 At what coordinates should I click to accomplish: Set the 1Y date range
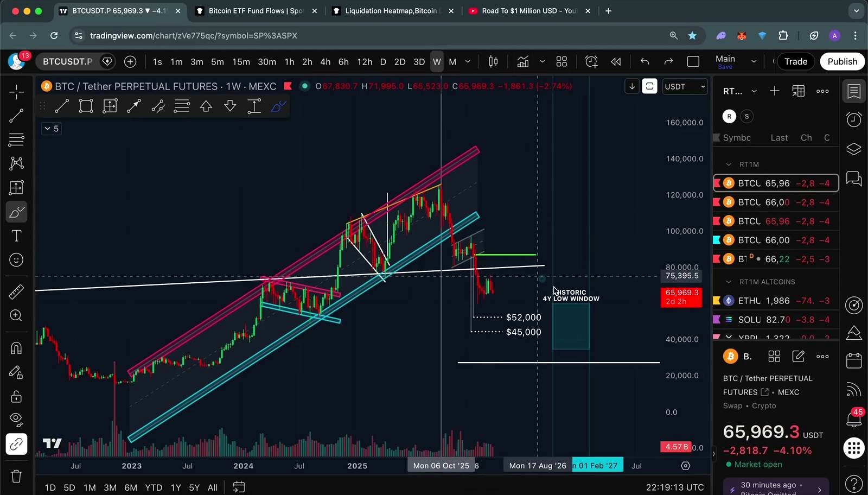(x=176, y=487)
